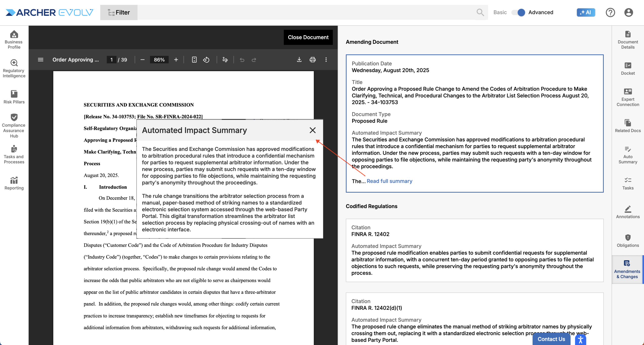This screenshot has height=345, width=644.
Task: Switch to the Auto Summary tab
Action: tap(628, 155)
